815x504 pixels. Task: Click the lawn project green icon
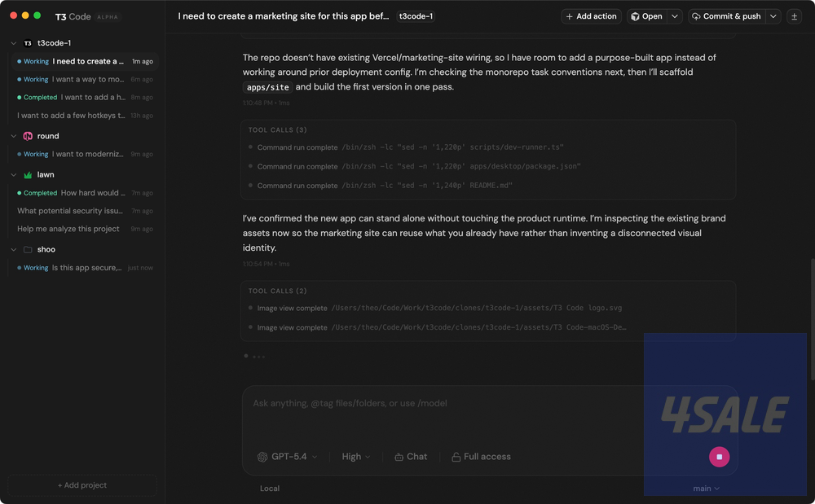[x=28, y=175]
